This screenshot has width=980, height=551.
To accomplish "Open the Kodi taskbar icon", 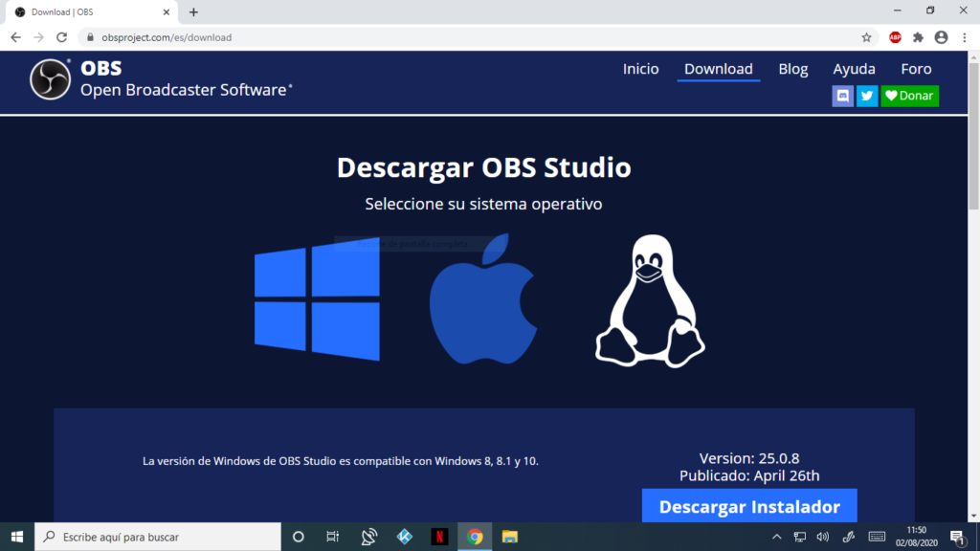I will coord(405,537).
